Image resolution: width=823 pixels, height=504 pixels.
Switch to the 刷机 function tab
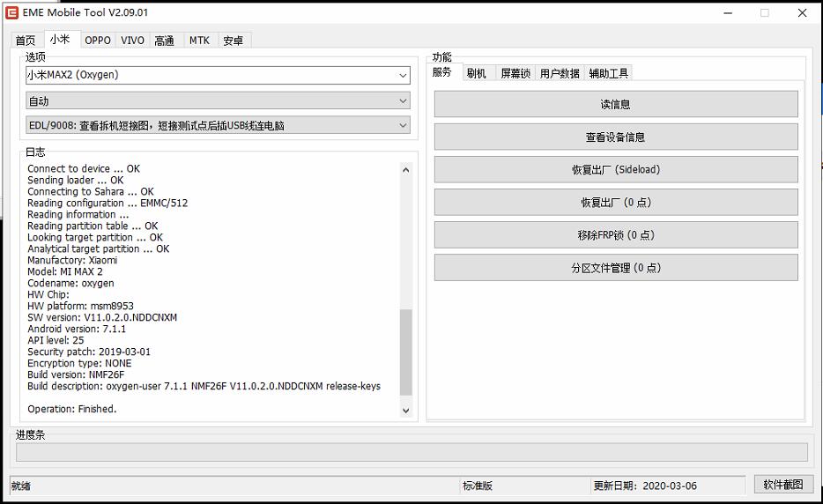click(x=477, y=73)
